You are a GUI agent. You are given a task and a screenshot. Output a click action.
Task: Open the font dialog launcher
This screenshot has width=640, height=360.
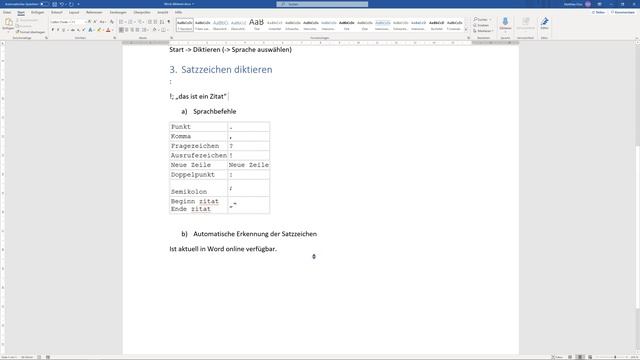click(x=114, y=38)
